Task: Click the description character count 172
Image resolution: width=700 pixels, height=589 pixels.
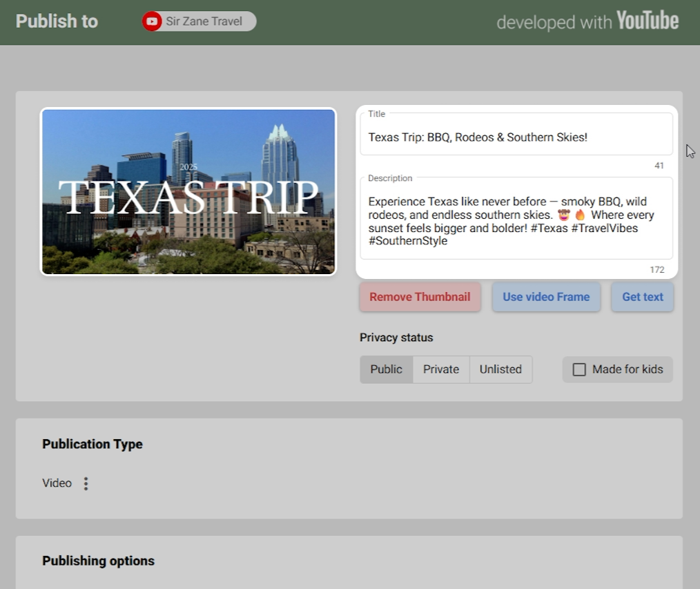Action: click(x=657, y=269)
